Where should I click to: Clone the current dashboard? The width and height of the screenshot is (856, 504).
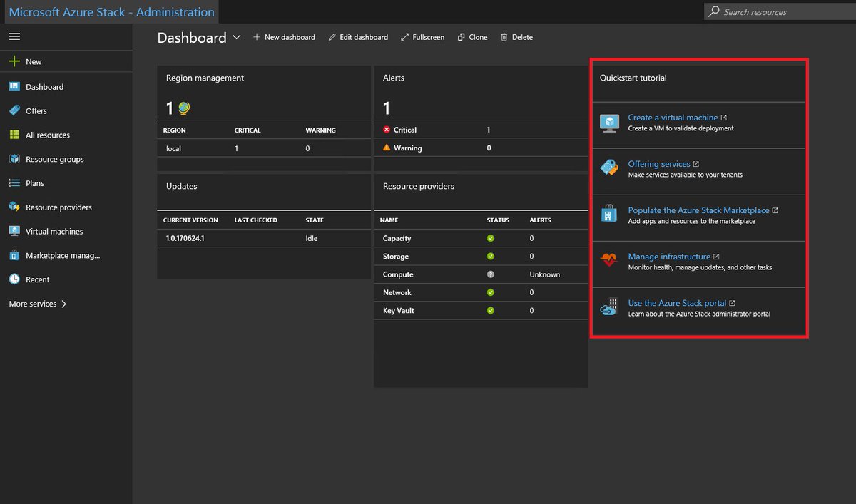click(x=473, y=37)
